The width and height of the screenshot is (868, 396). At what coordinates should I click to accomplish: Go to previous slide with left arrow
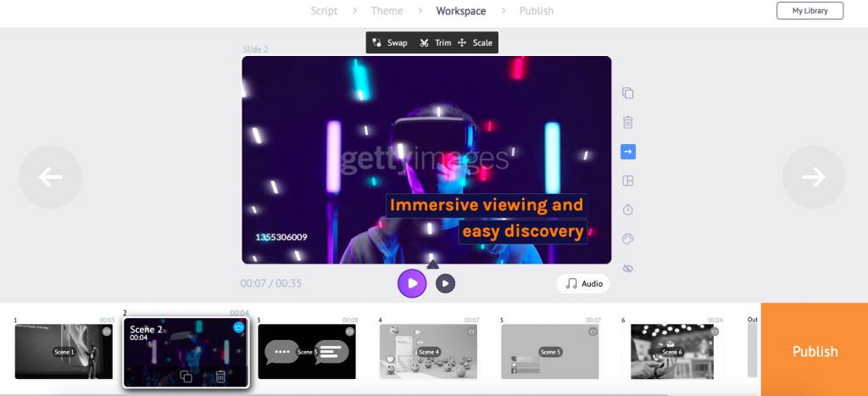[50, 177]
